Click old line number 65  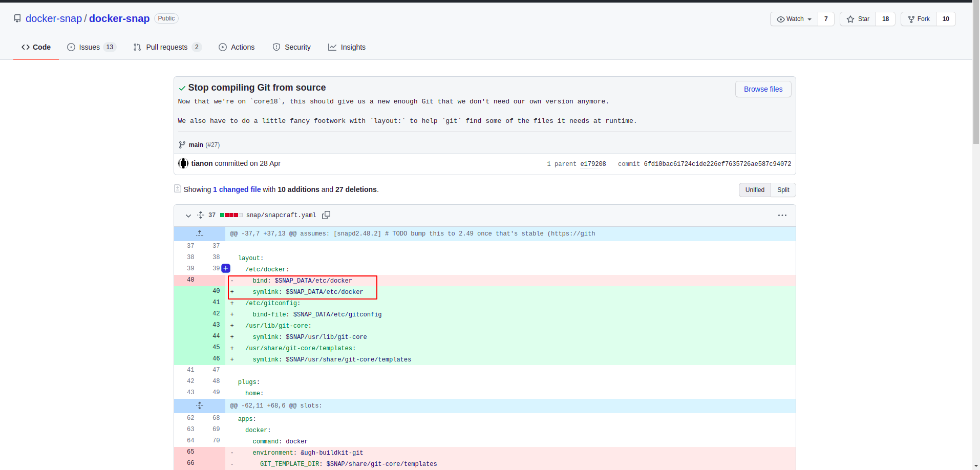[190, 452]
